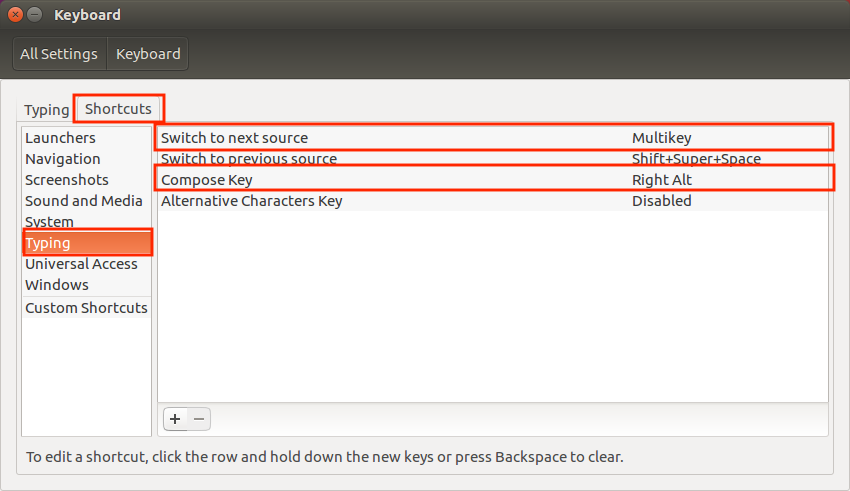Minimize the Keyboard window
The height and width of the screenshot is (491, 850).
35,15
